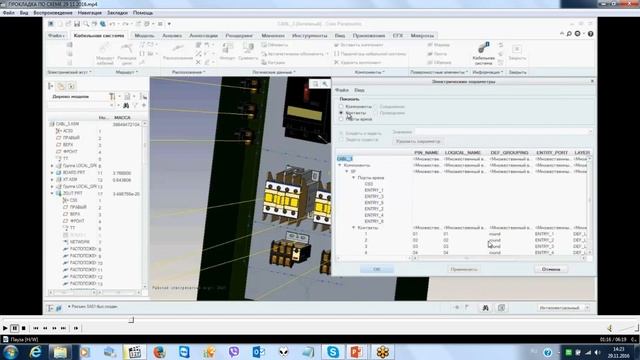Click the Play button in the player
The image size is (640, 360).
5,328
